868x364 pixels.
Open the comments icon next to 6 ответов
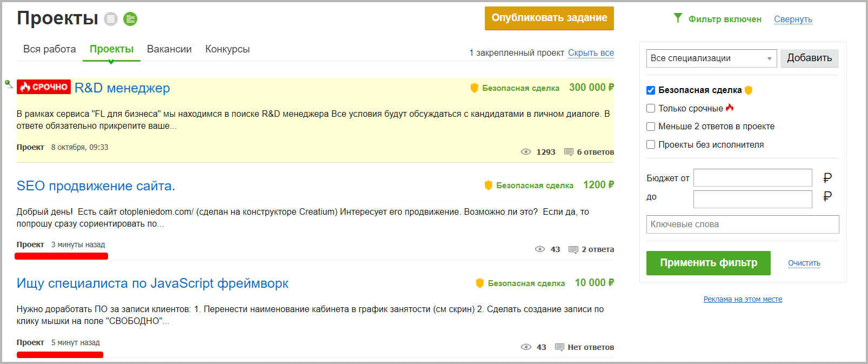click(x=569, y=152)
